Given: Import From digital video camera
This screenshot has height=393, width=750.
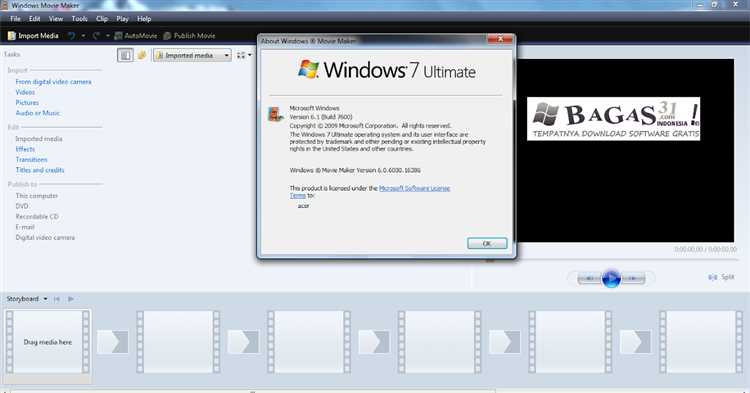Looking at the screenshot, I should (x=53, y=82).
